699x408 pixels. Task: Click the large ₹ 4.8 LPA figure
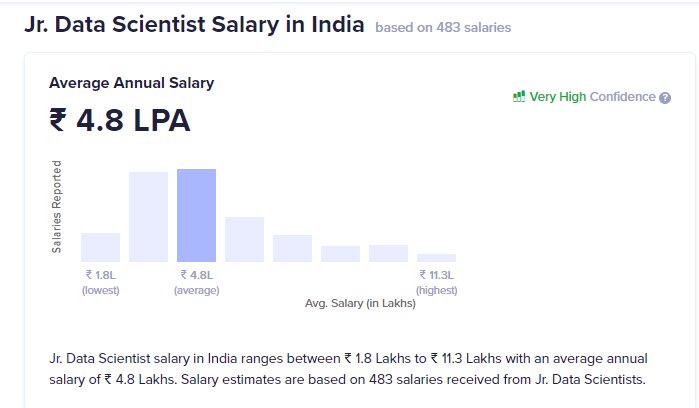(x=119, y=121)
